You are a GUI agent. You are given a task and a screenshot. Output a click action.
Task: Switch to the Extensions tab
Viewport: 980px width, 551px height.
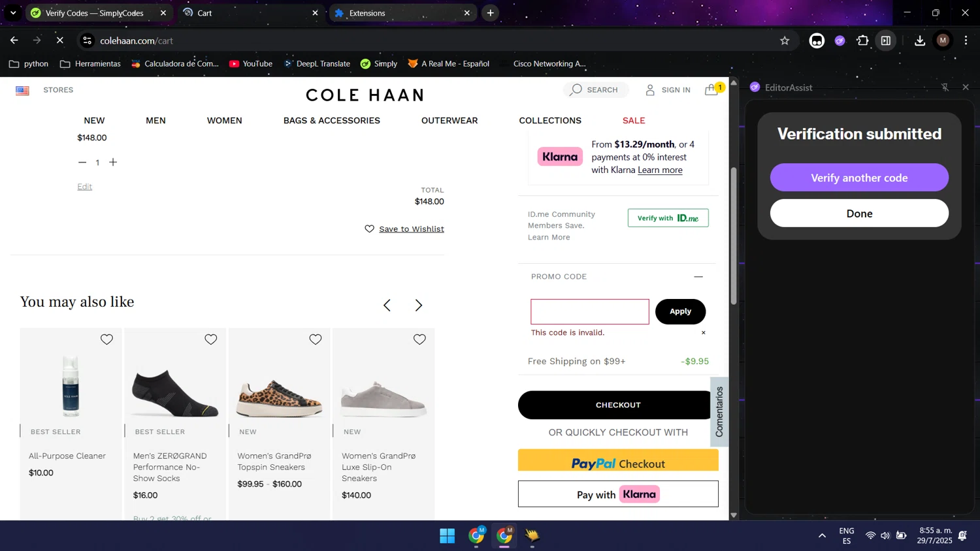402,13
